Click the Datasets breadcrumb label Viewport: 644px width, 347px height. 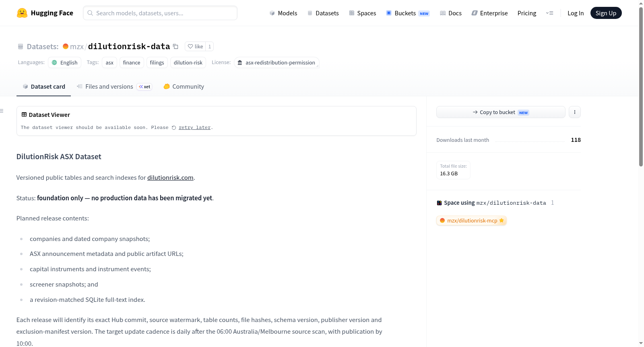tap(43, 47)
